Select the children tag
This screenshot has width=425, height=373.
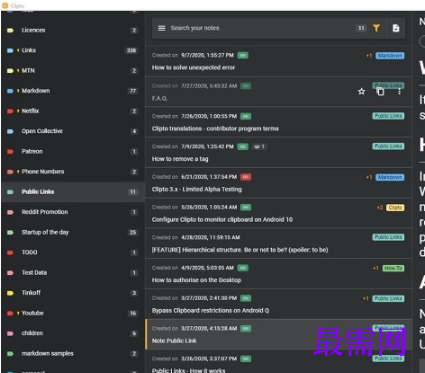(x=73, y=333)
